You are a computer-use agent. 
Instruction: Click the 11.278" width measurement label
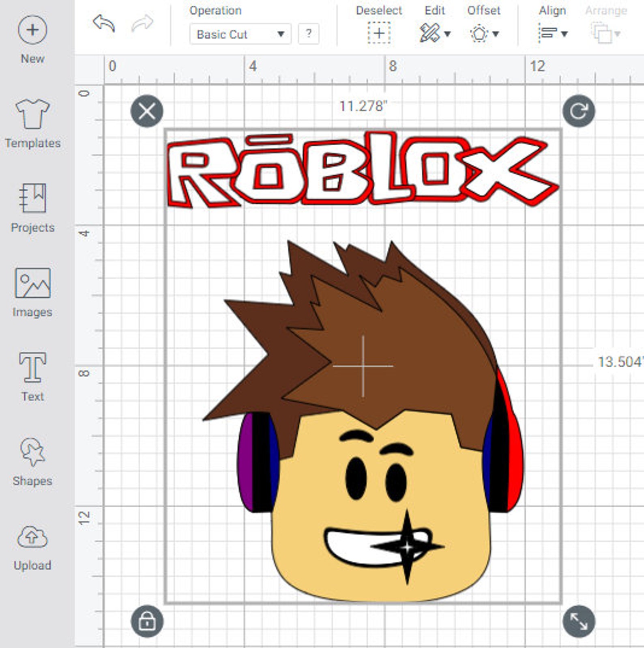click(363, 106)
